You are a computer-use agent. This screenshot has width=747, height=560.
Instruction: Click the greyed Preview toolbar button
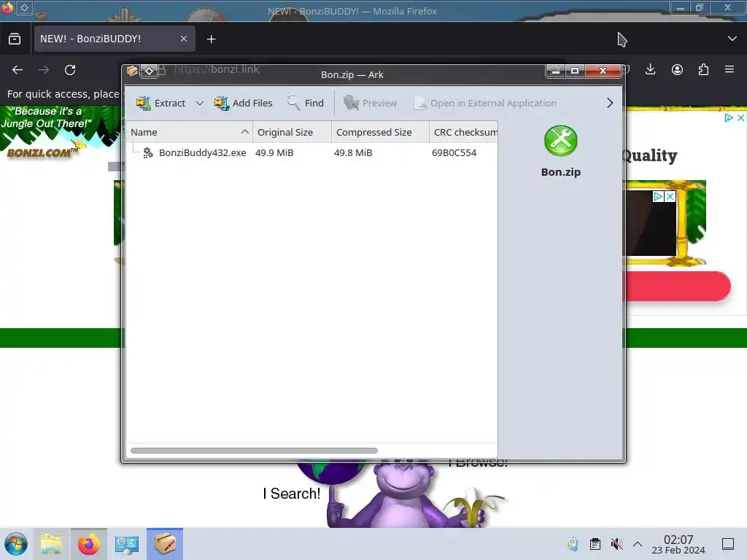point(370,103)
